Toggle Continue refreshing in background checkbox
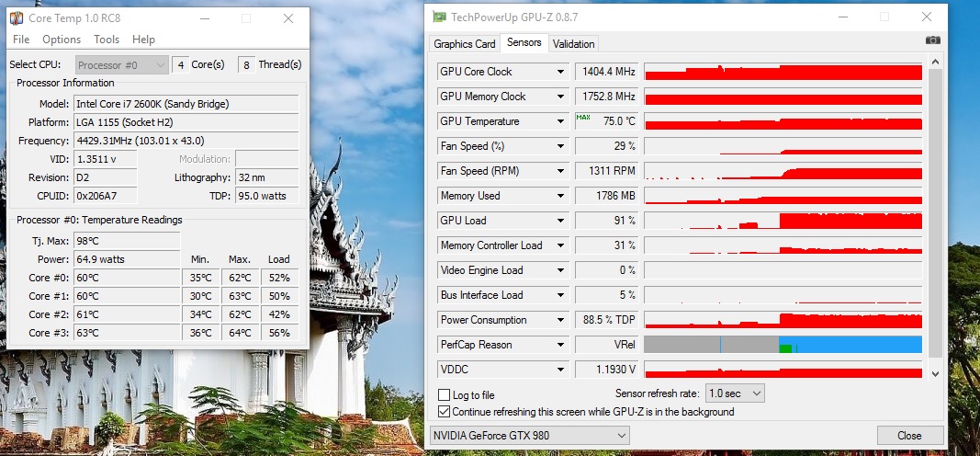The image size is (980, 456). click(445, 412)
